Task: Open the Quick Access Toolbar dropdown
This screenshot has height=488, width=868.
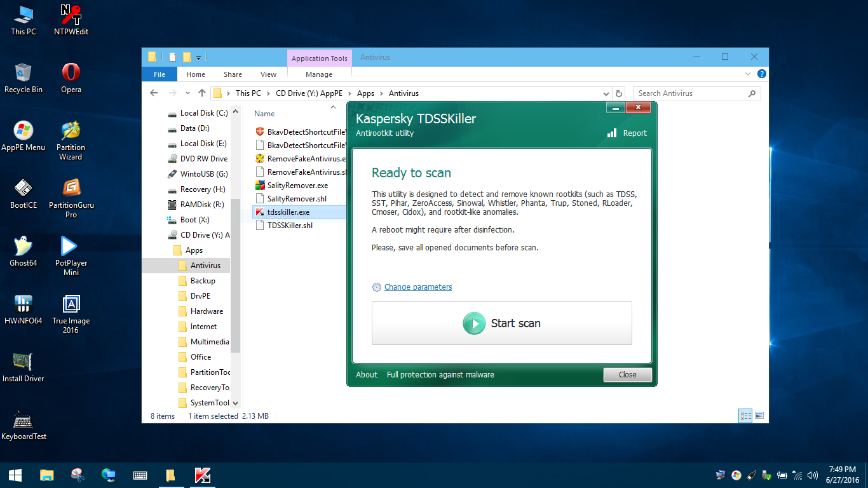Action: 198,57
